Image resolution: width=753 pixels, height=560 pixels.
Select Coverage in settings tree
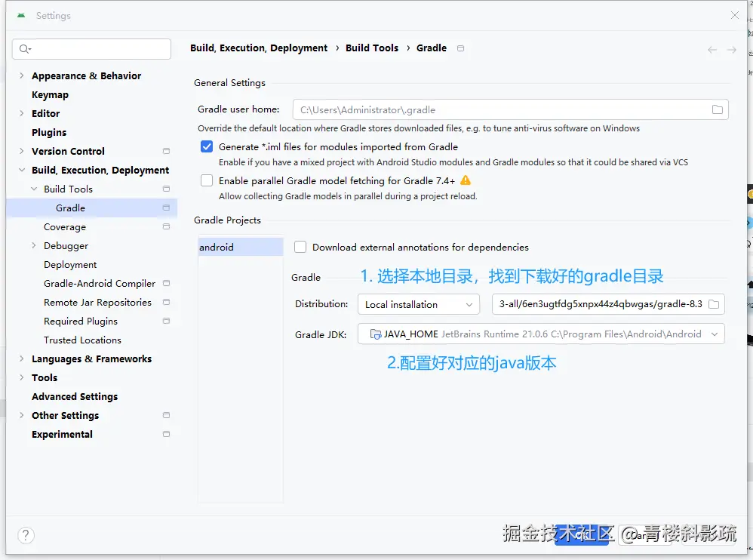click(65, 226)
